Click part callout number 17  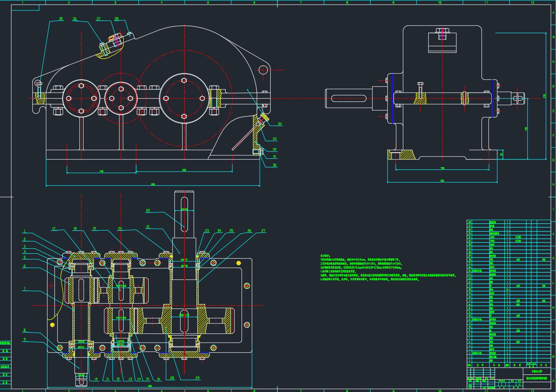coord(54,228)
